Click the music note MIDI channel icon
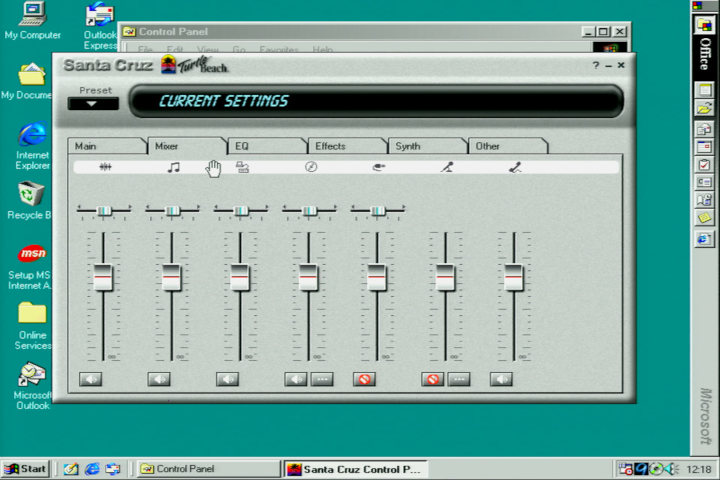The height and width of the screenshot is (480, 720). click(x=174, y=167)
